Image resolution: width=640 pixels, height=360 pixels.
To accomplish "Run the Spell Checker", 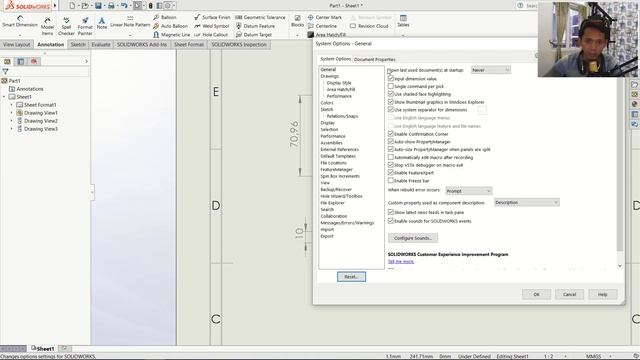I will pos(66,26).
